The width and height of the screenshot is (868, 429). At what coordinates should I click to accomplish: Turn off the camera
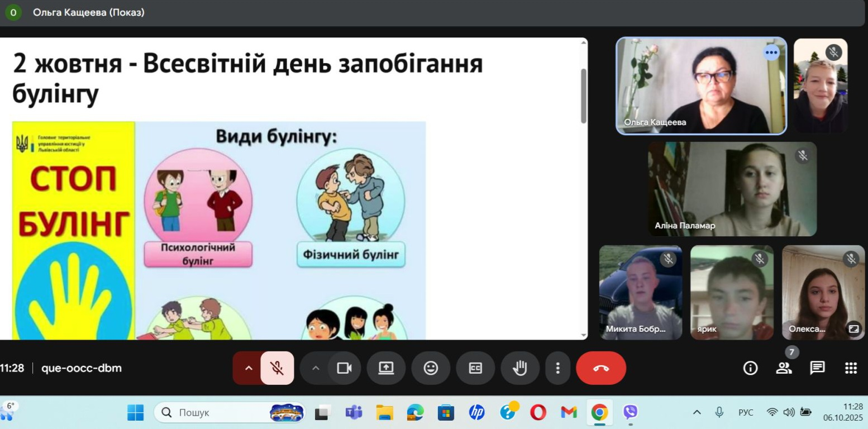[x=344, y=368]
